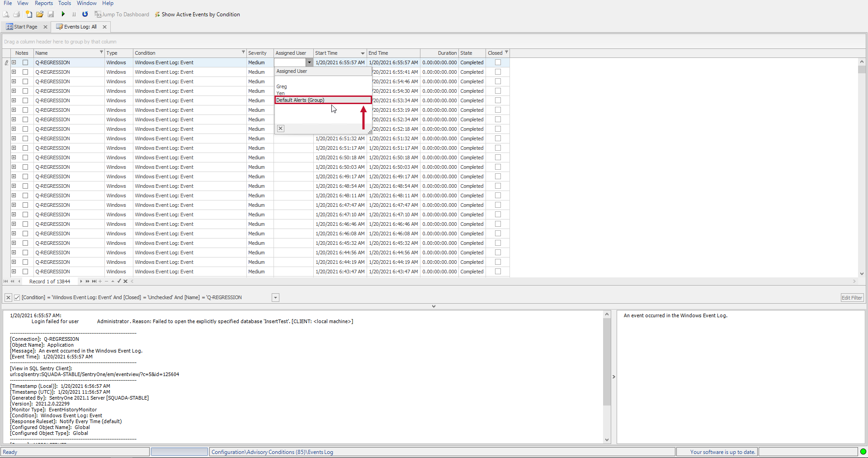Start monitoring with the green Play icon
This screenshot has height=458, width=868.
pos(63,14)
